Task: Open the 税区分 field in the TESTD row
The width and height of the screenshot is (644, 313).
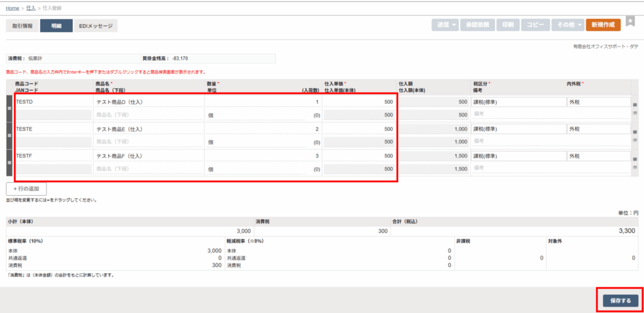Action: coord(517,102)
